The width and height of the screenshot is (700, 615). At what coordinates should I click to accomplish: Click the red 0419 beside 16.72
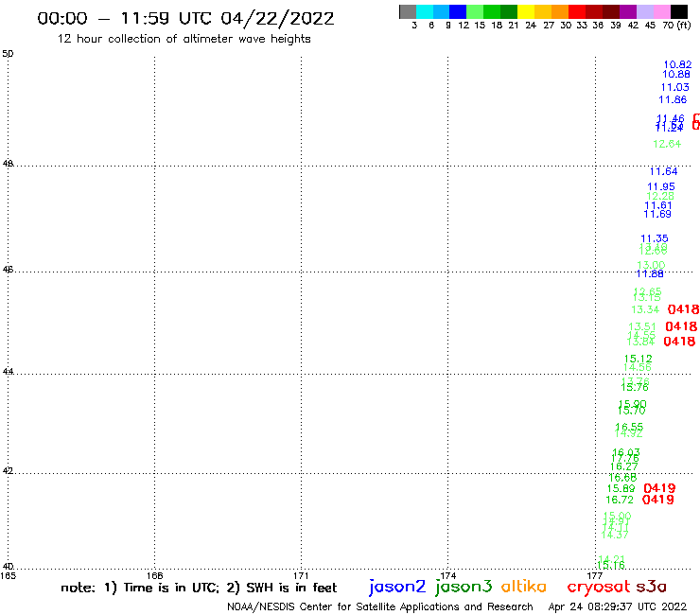tap(658, 500)
